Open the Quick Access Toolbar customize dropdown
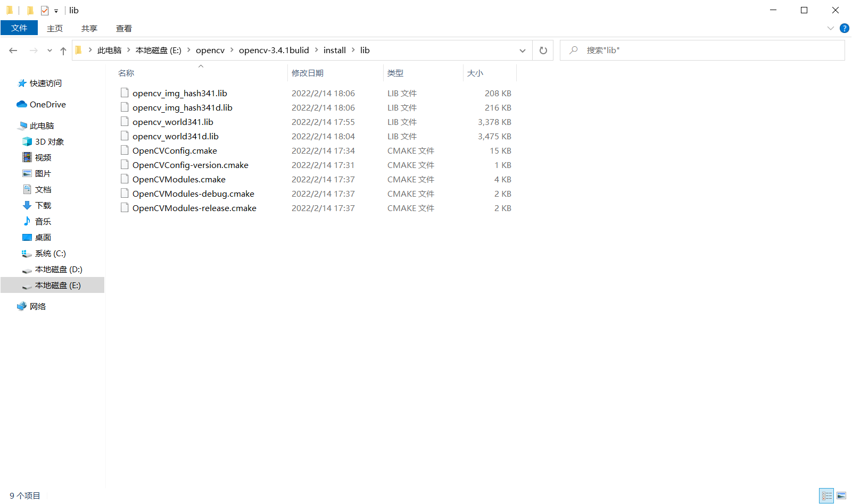852x504 pixels. 56,10
